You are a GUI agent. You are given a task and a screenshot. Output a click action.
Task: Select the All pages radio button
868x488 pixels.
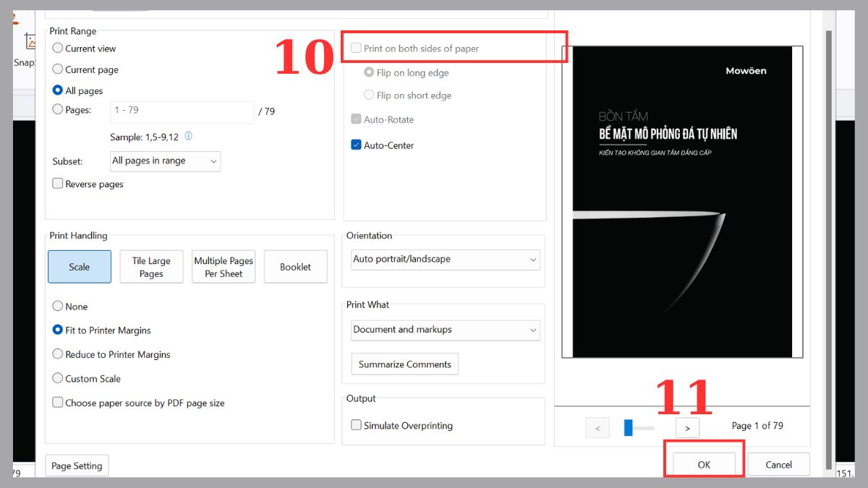(58, 90)
